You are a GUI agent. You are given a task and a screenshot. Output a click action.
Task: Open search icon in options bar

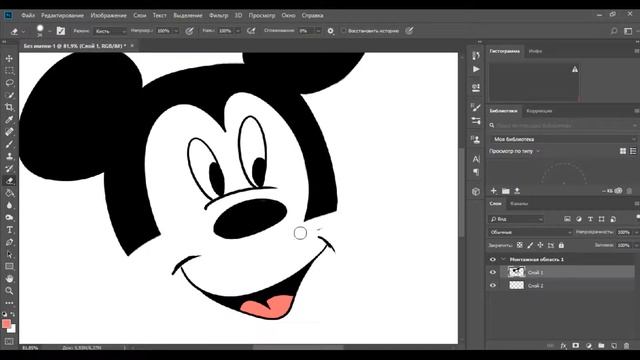(x=614, y=31)
